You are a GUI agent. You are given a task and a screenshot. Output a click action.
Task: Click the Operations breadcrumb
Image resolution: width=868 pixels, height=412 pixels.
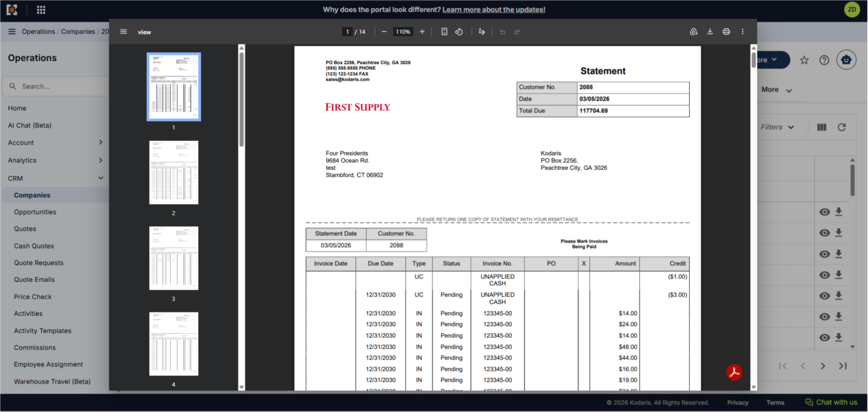pos(38,31)
